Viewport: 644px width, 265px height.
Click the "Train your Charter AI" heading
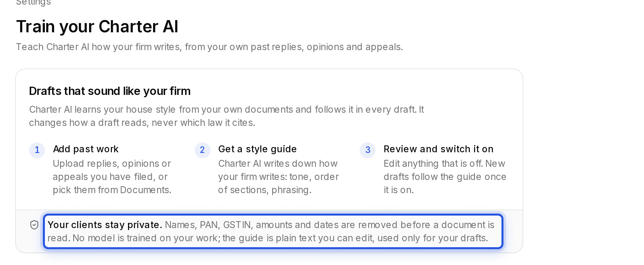tap(97, 26)
